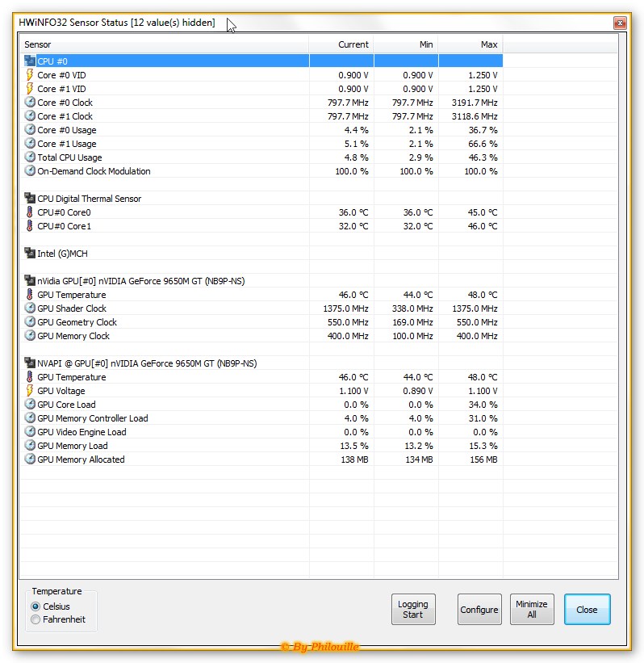Click the Intel (G)MCH chip icon
Screen dimensions: 644x663
click(x=30, y=254)
